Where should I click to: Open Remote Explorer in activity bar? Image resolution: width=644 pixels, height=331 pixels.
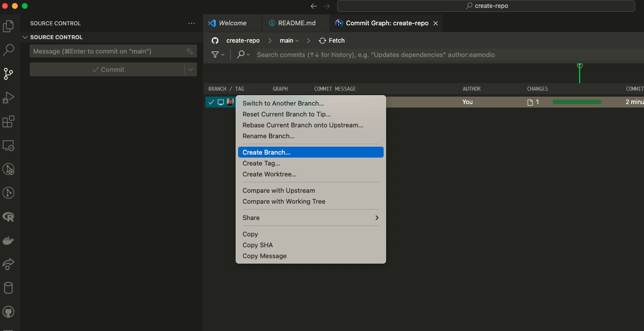[8, 146]
